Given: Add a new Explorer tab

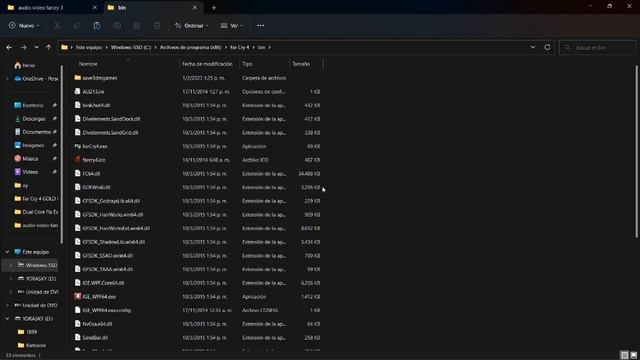Looking at the screenshot, I should [x=214, y=7].
